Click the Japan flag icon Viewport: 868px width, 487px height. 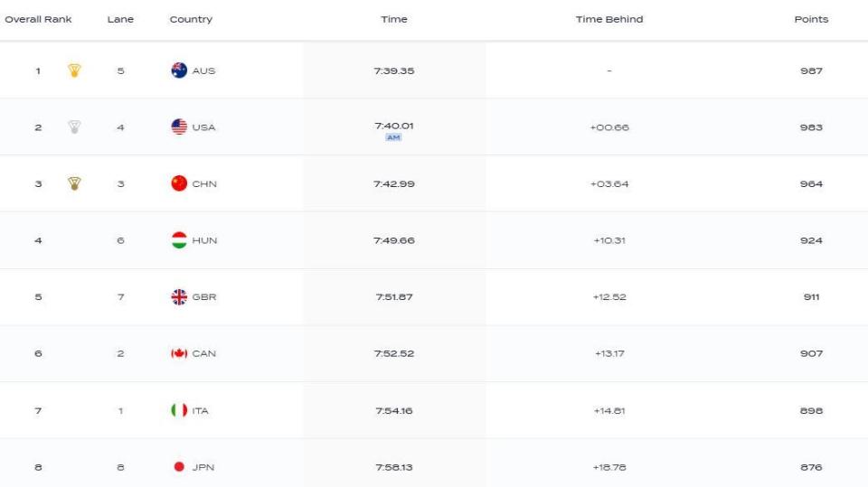(x=179, y=466)
